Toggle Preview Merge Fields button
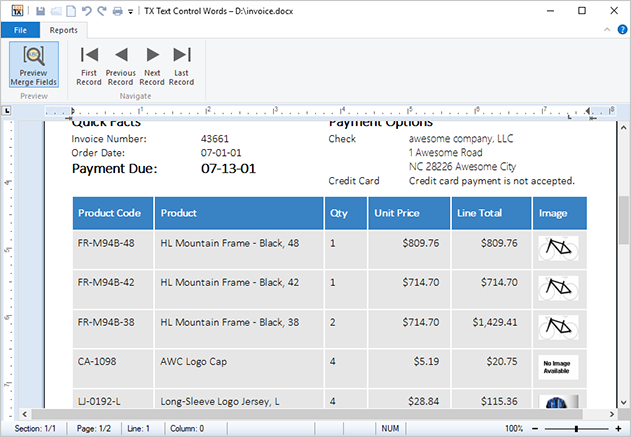The width and height of the screenshot is (631, 437). 34,64
